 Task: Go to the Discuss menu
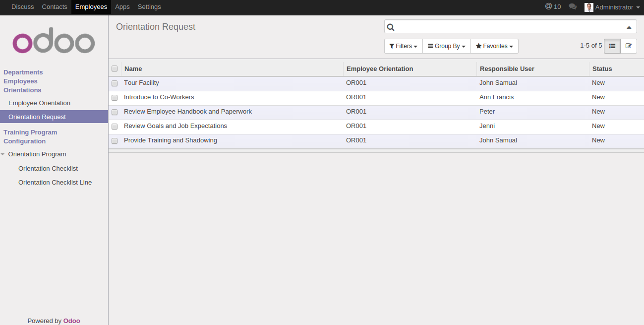click(x=22, y=7)
